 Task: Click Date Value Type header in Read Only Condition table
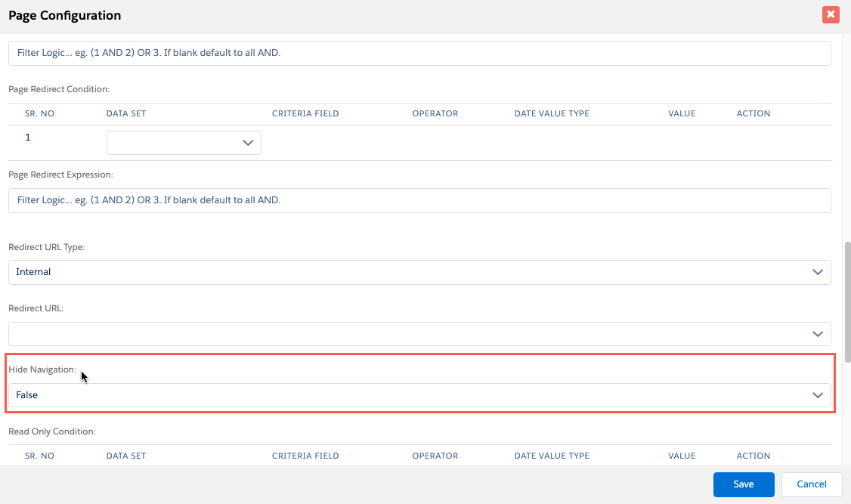(x=551, y=456)
